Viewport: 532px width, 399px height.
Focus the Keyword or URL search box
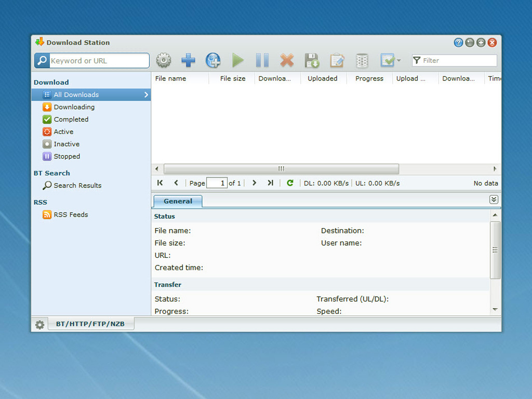[x=99, y=61]
